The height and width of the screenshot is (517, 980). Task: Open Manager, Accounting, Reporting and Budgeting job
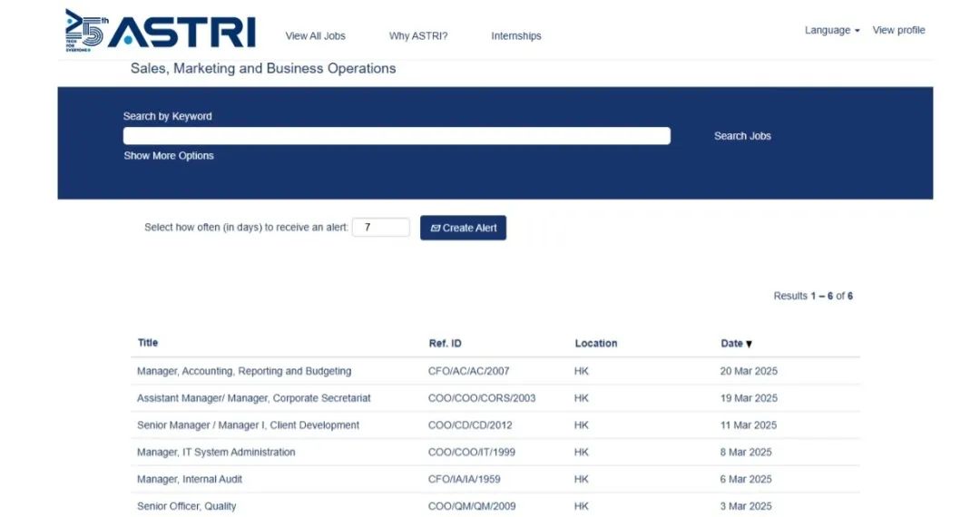[244, 371]
